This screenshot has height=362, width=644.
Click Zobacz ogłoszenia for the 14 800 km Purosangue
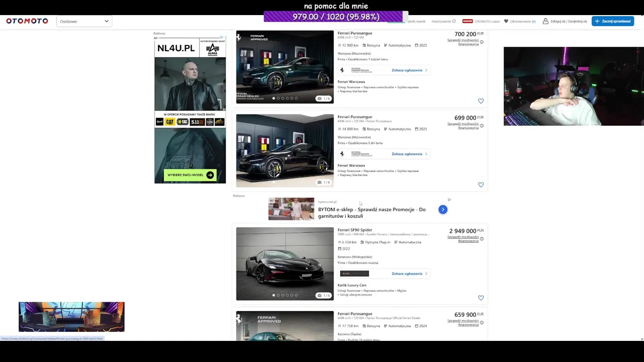[x=409, y=154]
